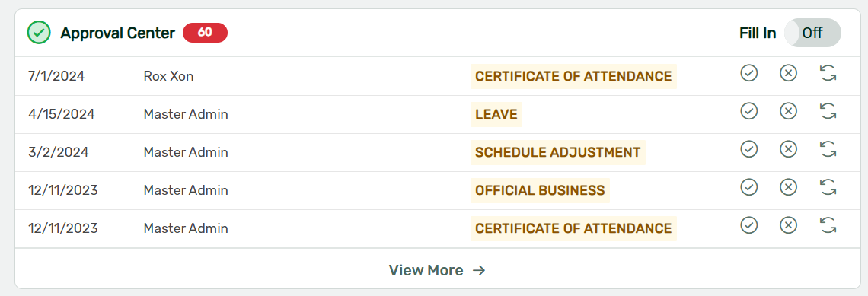Reject the 12/11/2023 Certificate of Attendance request

(788, 225)
